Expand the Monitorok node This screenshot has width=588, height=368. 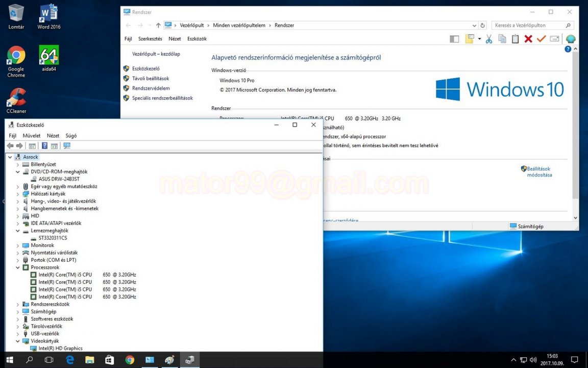coord(18,245)
